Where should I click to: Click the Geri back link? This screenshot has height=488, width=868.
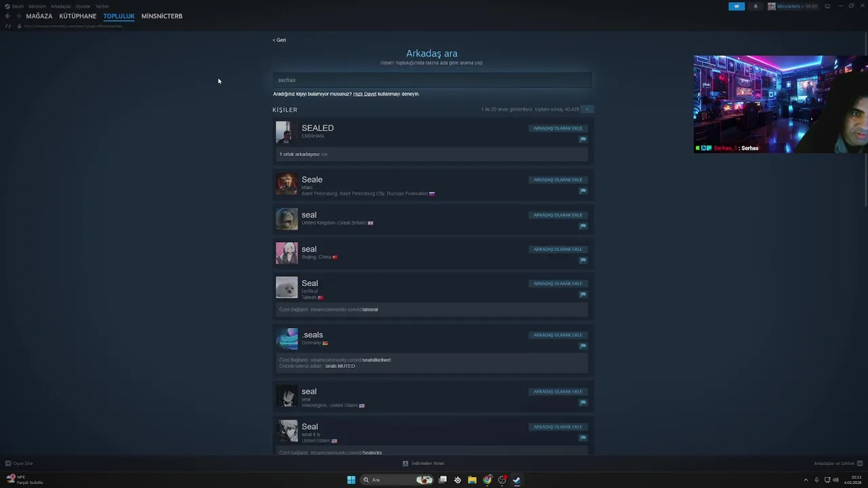tap(279, 40)
